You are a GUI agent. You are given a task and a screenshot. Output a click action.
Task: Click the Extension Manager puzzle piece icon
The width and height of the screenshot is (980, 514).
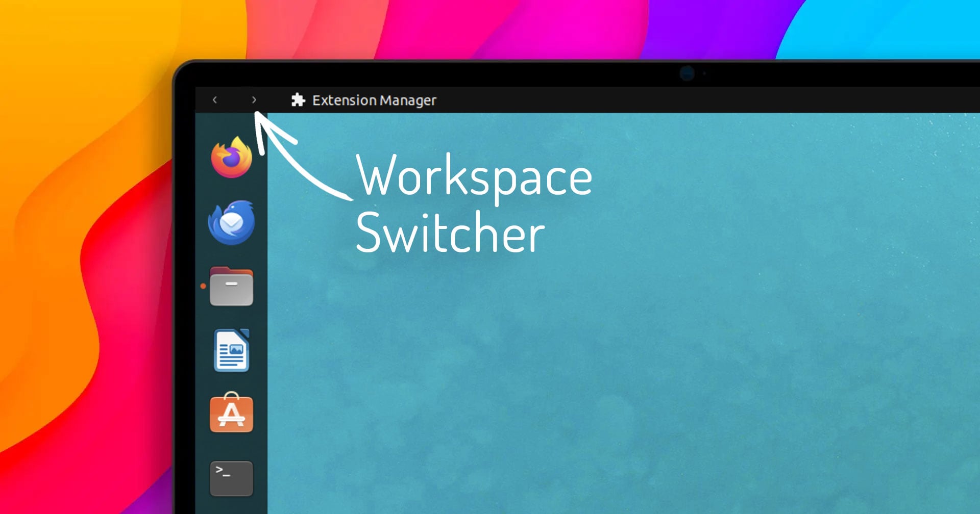(x=298, y=100)
